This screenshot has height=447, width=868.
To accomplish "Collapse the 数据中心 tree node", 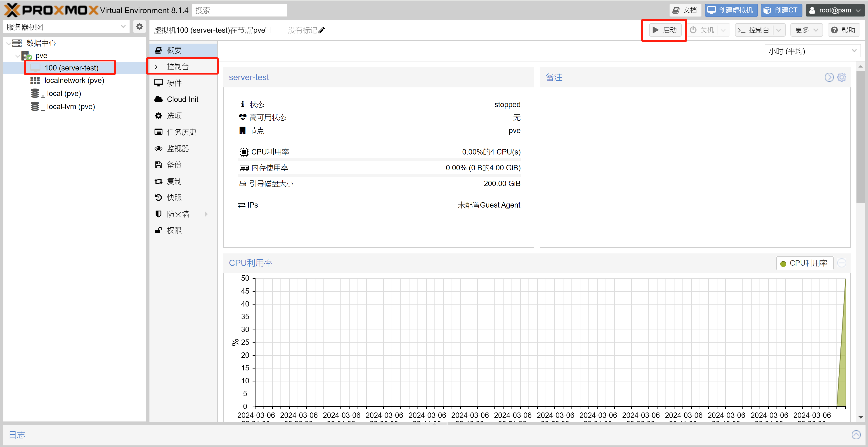I will 8,43.
